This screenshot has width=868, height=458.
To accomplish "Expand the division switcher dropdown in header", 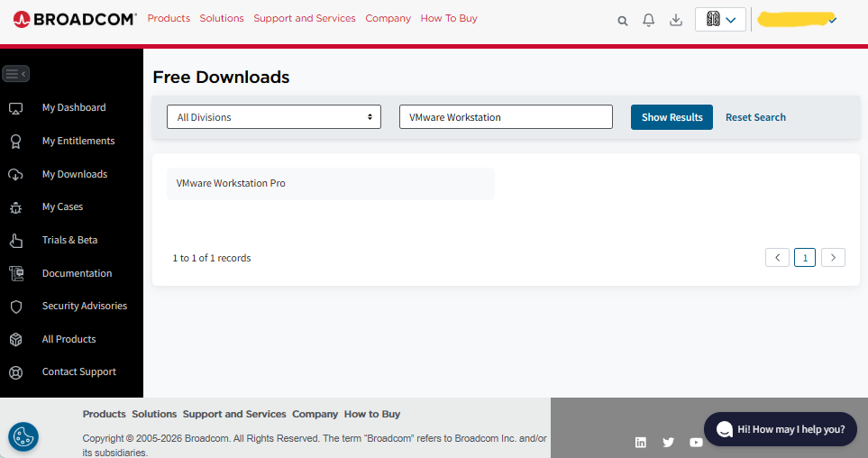I will 720,19.
